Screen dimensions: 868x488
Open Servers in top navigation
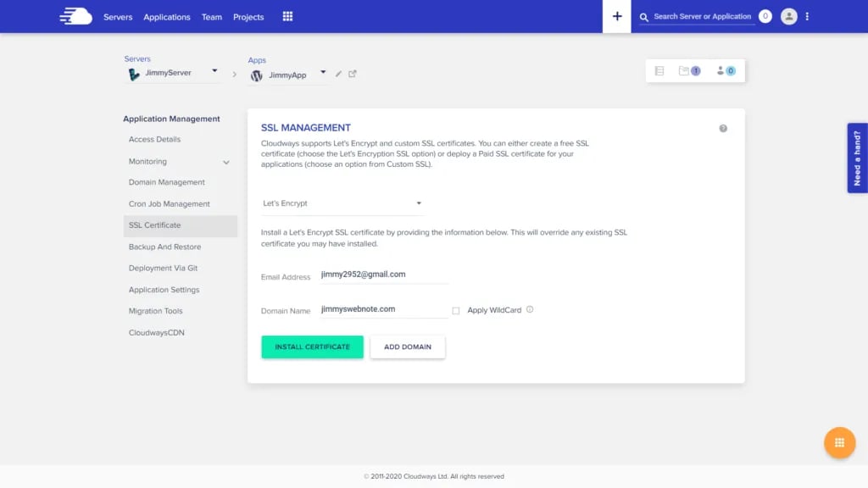coord(118,17)
